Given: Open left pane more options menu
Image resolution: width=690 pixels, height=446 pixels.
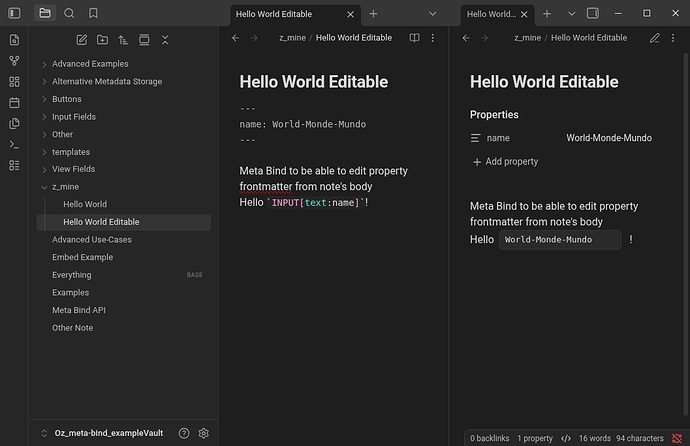Looking at the screenshot, I should [433, 38].
